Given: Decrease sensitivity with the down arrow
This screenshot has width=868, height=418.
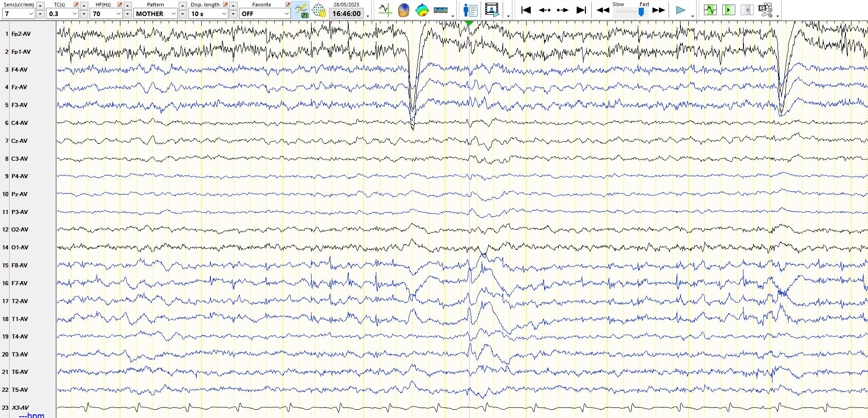Looking at the screenshot, I should pyautogui.click(x=40, y=14).
